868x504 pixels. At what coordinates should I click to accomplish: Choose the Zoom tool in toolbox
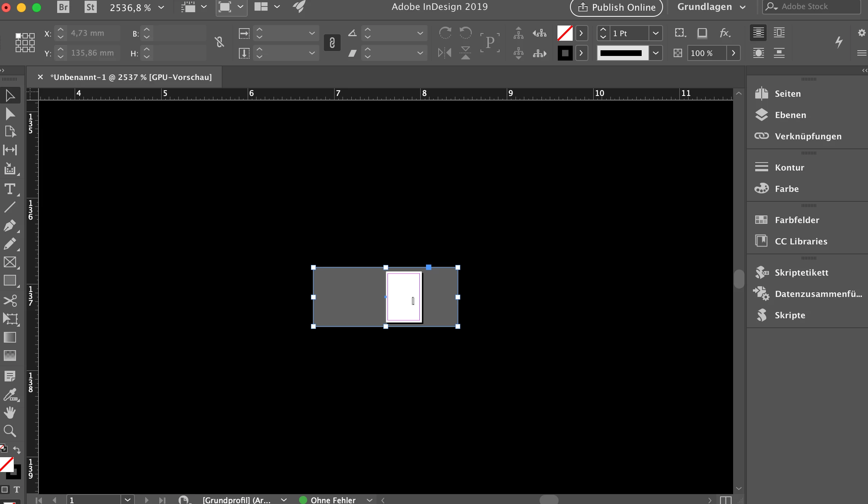[x=10, y=431]
